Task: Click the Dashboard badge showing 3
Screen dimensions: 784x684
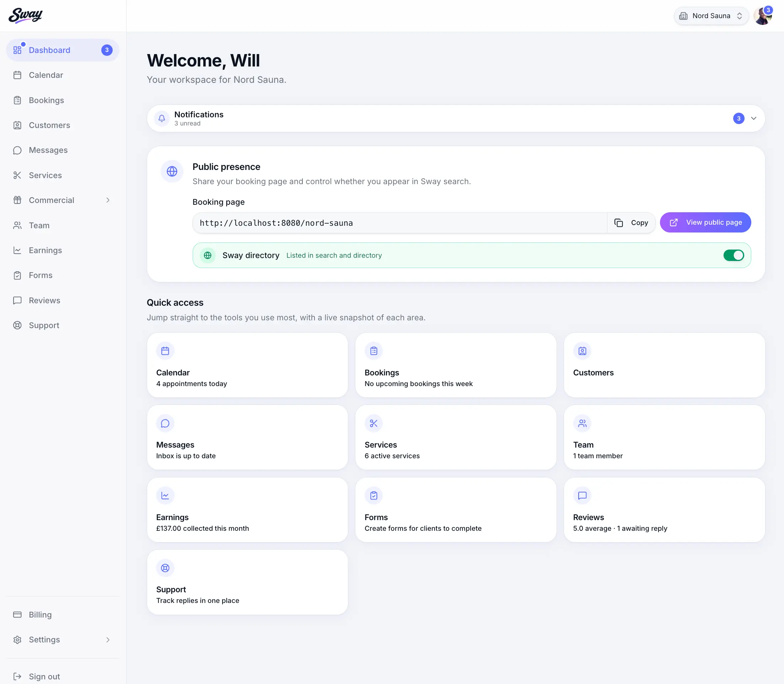Action: click(107, 50)
